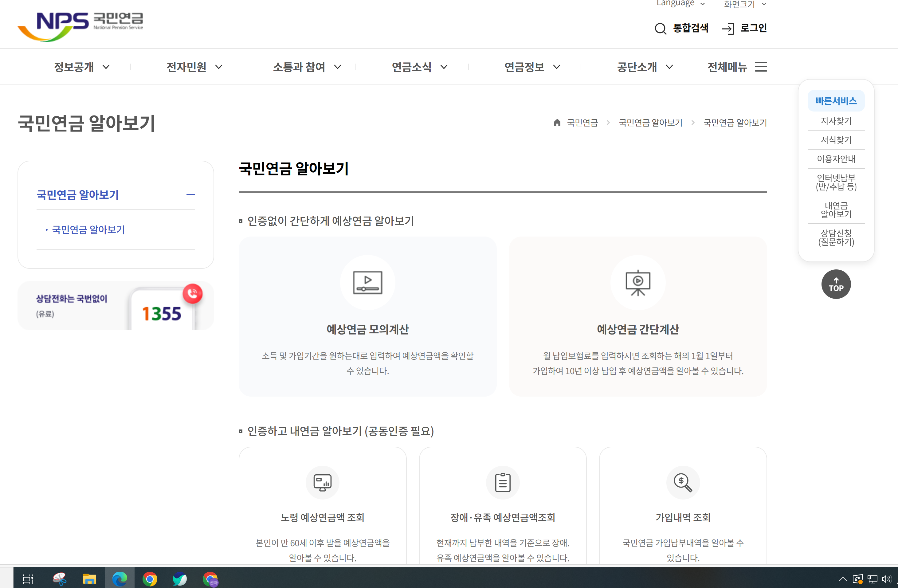898x588 pixels.
Task: Click the 로그인 login arrow icon
Action: (728, 29)
